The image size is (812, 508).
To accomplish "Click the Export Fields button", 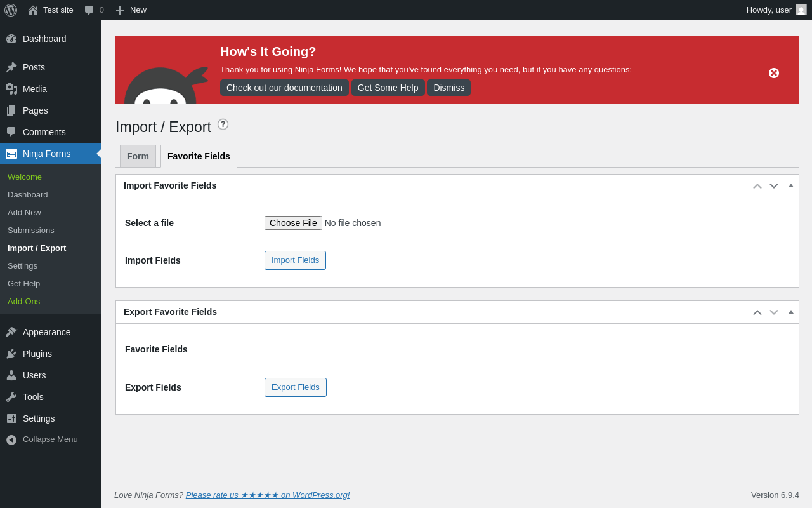I will click(x=296, y=387).
